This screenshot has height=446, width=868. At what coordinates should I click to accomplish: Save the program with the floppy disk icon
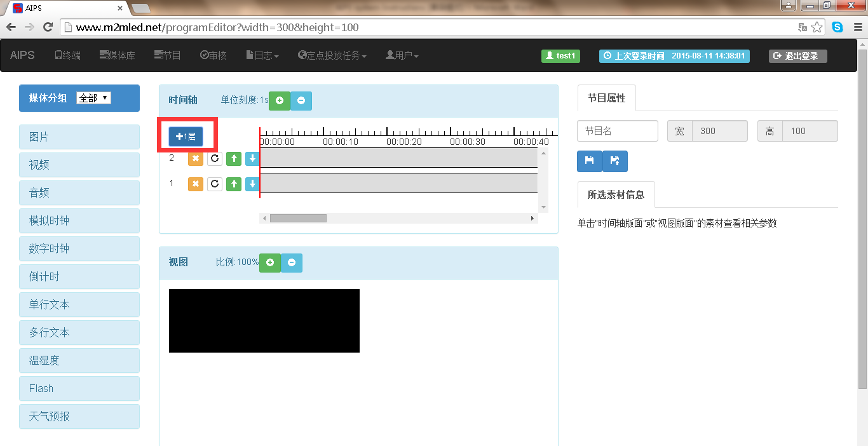tap(589, 161)
